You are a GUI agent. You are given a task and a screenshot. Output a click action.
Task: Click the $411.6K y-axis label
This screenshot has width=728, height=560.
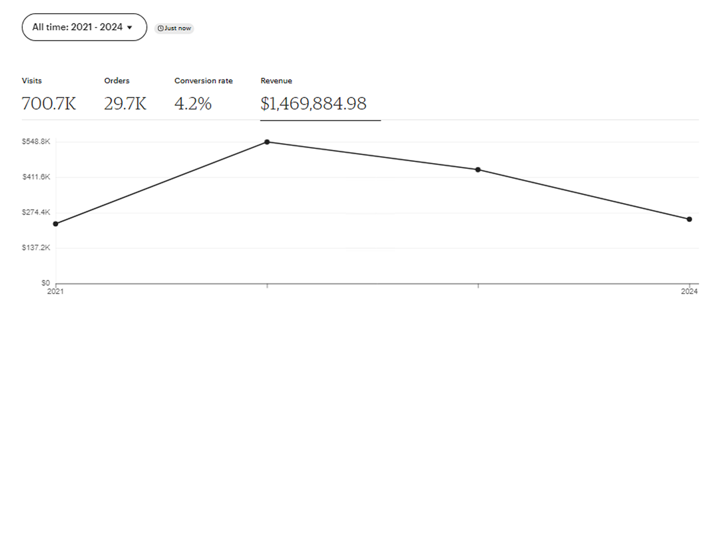(x=36, y=177)
